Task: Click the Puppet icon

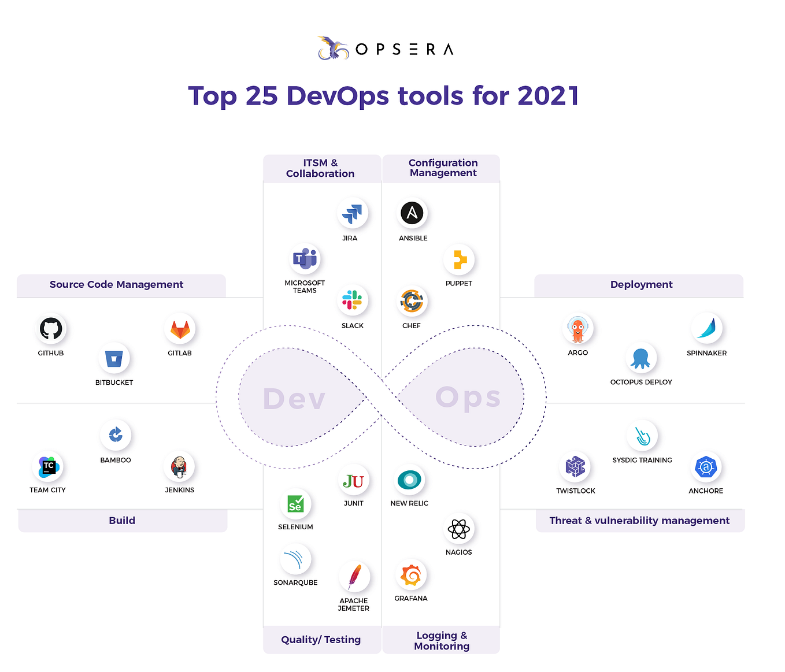Action: click(458, 258)
